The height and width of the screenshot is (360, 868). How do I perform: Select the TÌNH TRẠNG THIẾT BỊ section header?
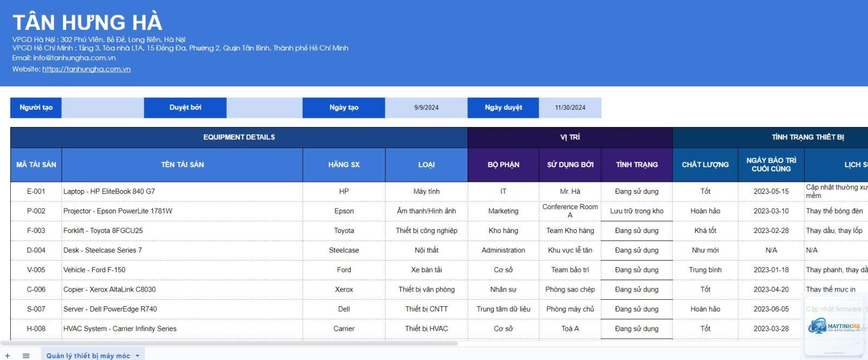point(770,137)
